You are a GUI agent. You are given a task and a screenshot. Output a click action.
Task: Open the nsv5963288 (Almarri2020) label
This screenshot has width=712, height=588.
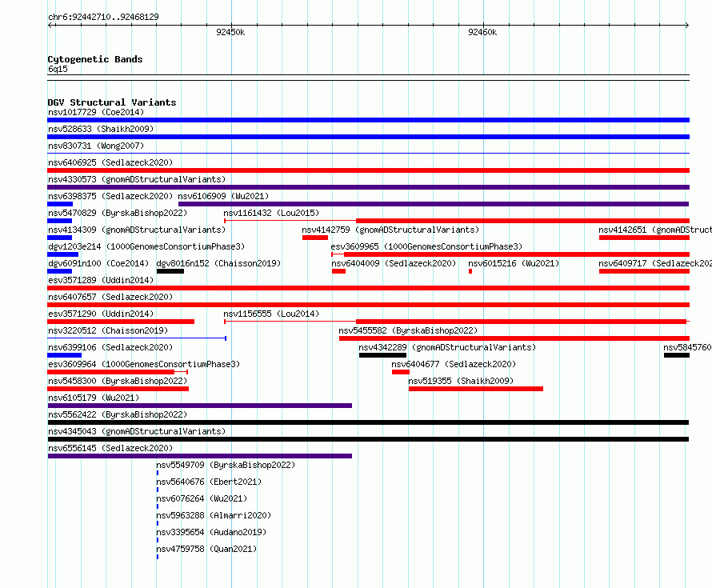214,515
